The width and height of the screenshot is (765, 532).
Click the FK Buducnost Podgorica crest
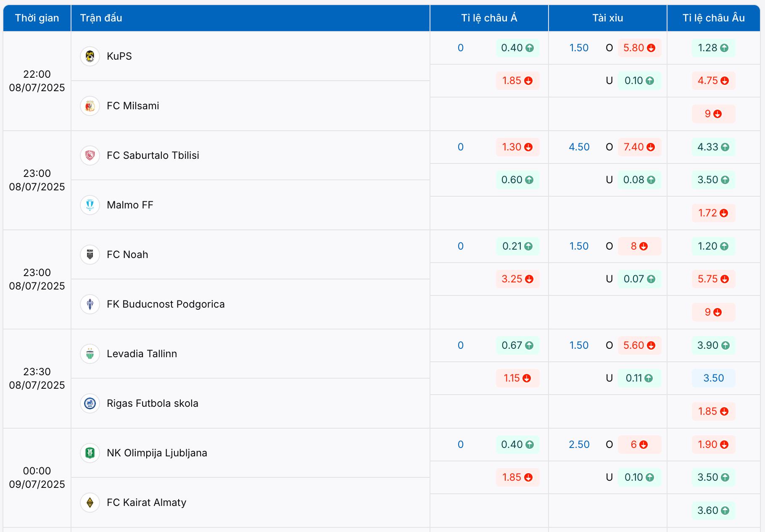(90, 304)
